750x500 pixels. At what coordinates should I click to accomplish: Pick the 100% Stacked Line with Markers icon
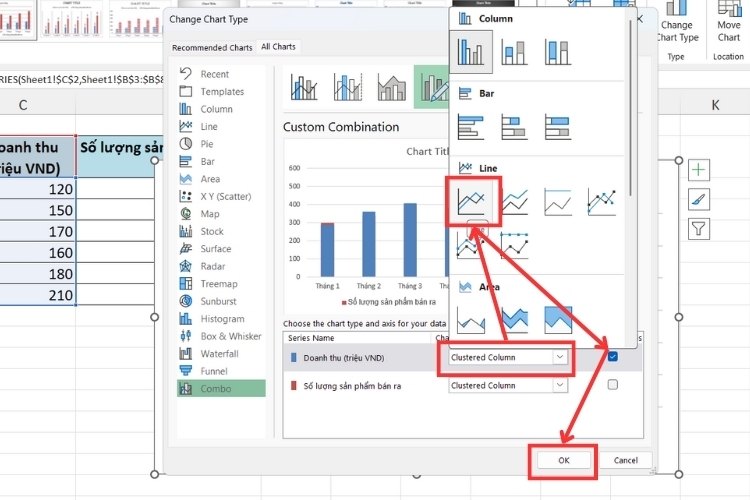pyautogui.click(x=515, y=245)
